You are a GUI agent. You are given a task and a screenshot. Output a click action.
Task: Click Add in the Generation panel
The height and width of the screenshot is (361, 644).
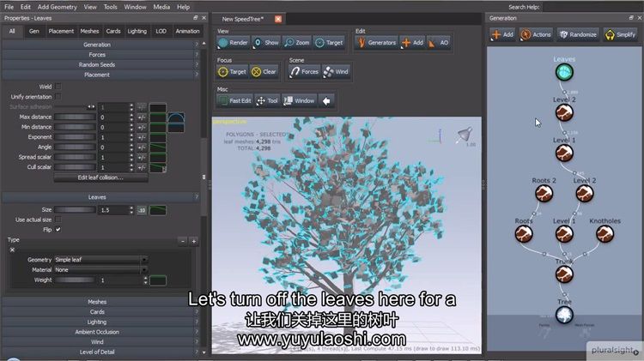point(502,34)
